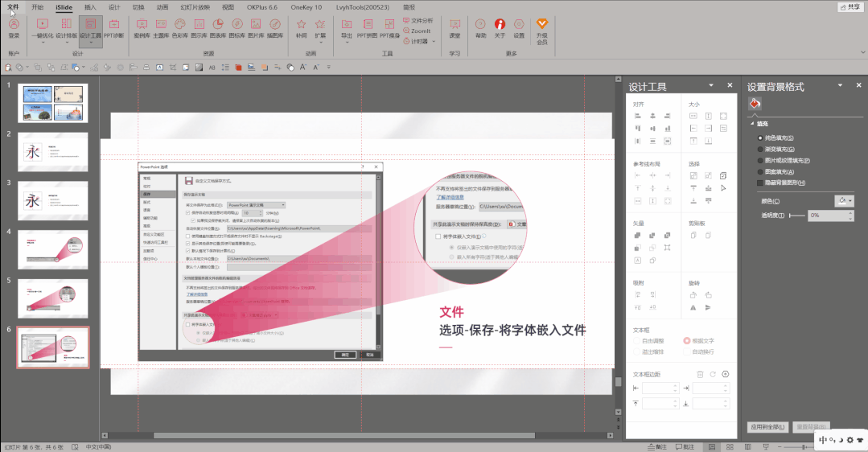The height and width of the screenshot is (452, 868).
Task: Click the 共享 share button
Action: [x=849, y=6]
